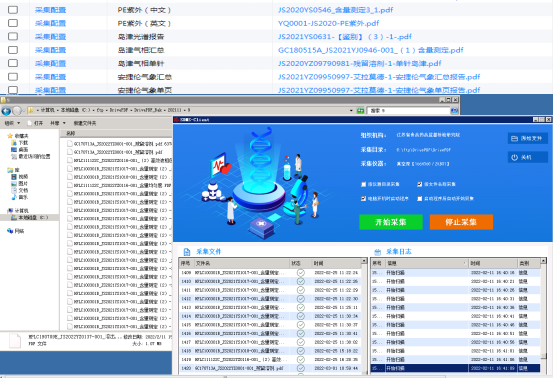Image resolution: width=554 pixels, height=378 pixels.
Task: Click the orange 停止采集 button
Action: tap(461, 222)
